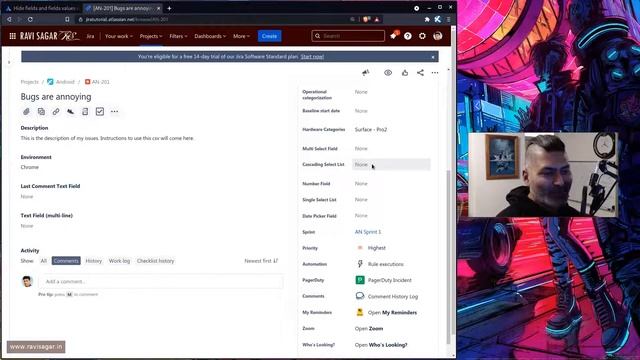The image size is (640, 360).
Task: Click the shoe app icon under title
Action: tap(70, 111)
